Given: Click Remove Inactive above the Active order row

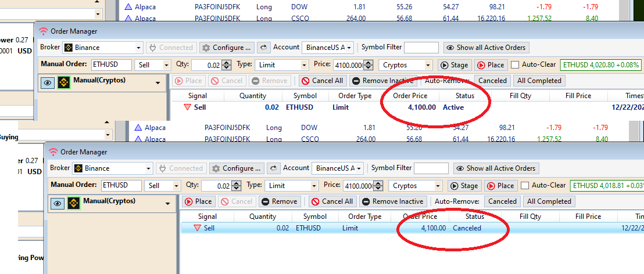Looking at the screenshot, I should pyautogui.click(x=382, y=81).
